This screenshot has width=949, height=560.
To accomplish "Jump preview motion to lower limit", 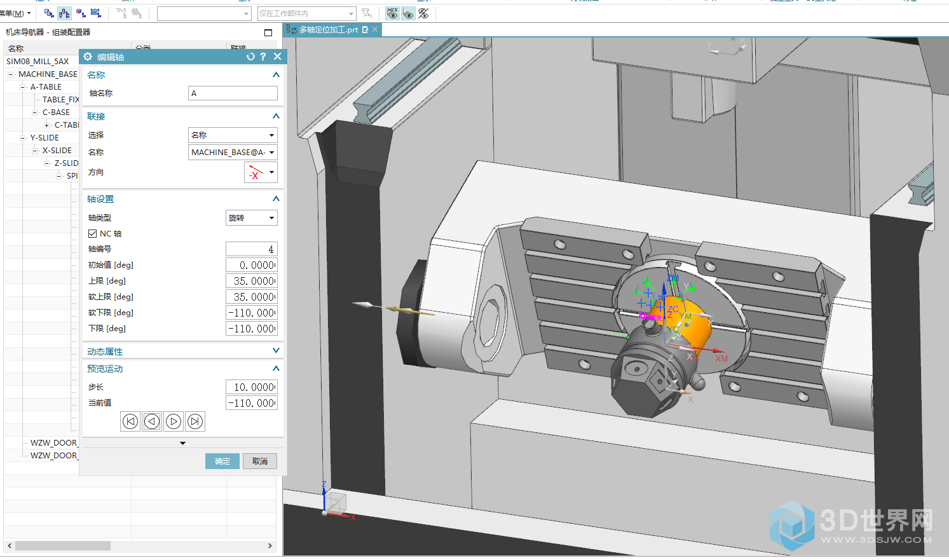I will pos(130,421).
